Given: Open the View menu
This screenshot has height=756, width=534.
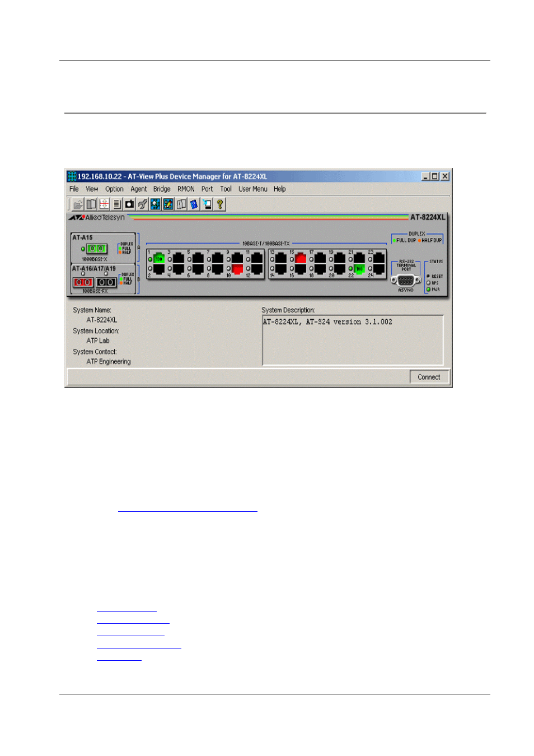Looking at the screenshot, I should pos(92,189).
